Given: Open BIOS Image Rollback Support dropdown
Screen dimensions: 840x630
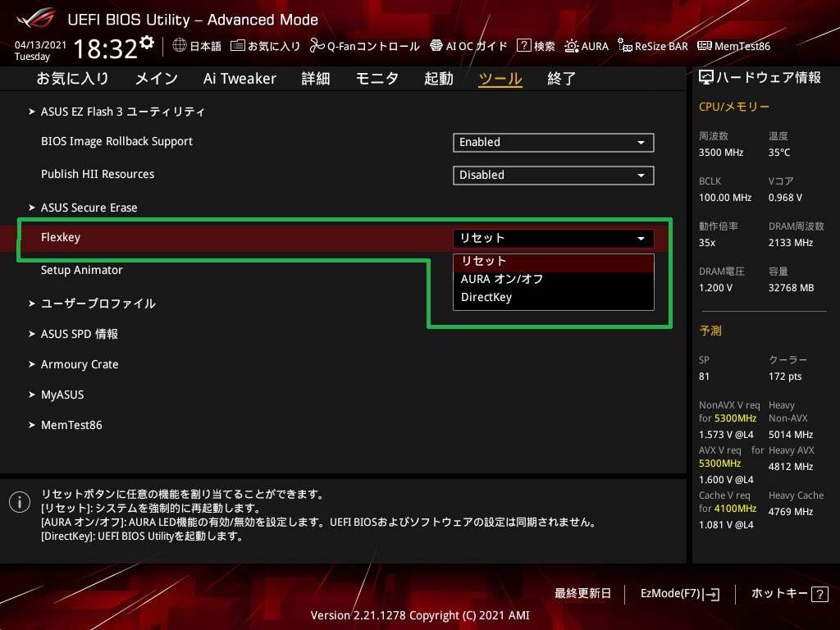Looking at the screenshot, I should coord(554,143).
